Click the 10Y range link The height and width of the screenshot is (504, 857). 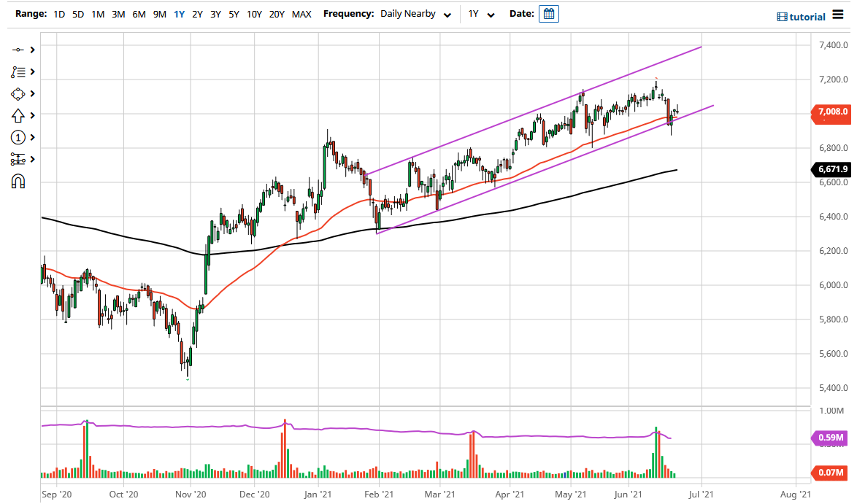click(x=253, y=13)
